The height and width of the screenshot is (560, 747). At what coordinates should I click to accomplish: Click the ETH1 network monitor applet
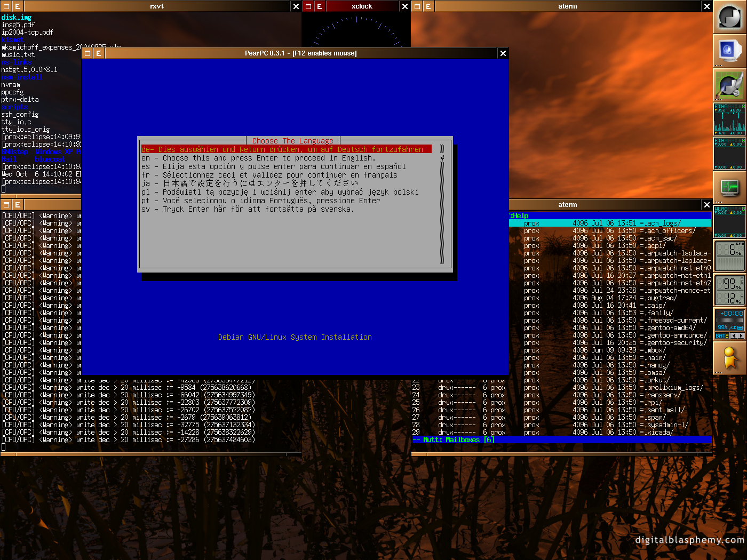coord(729,154)
